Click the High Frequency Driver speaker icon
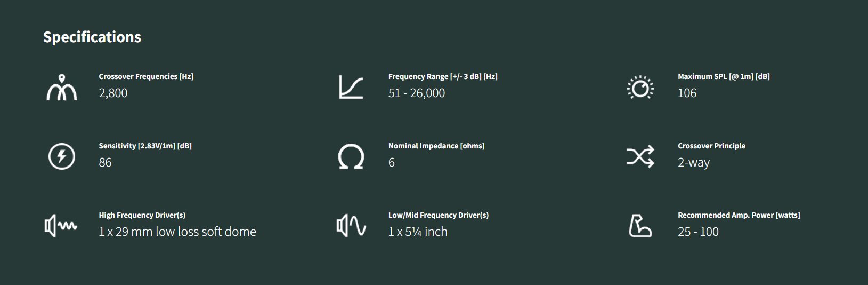 click(61, 226)
